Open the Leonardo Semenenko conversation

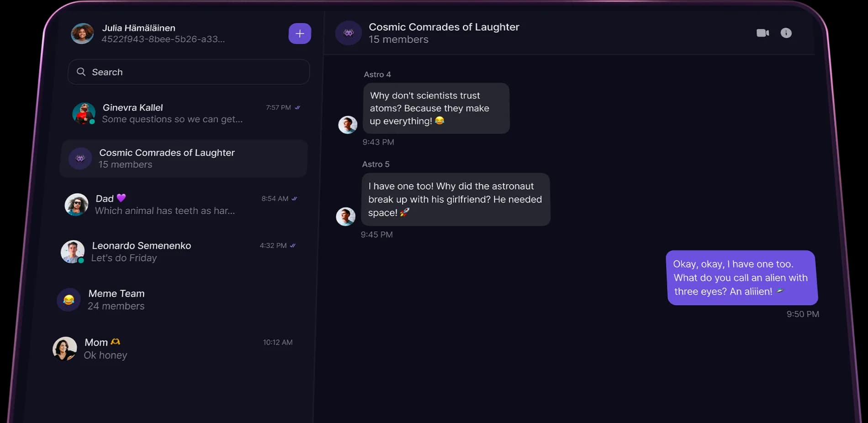click(183, 252)
